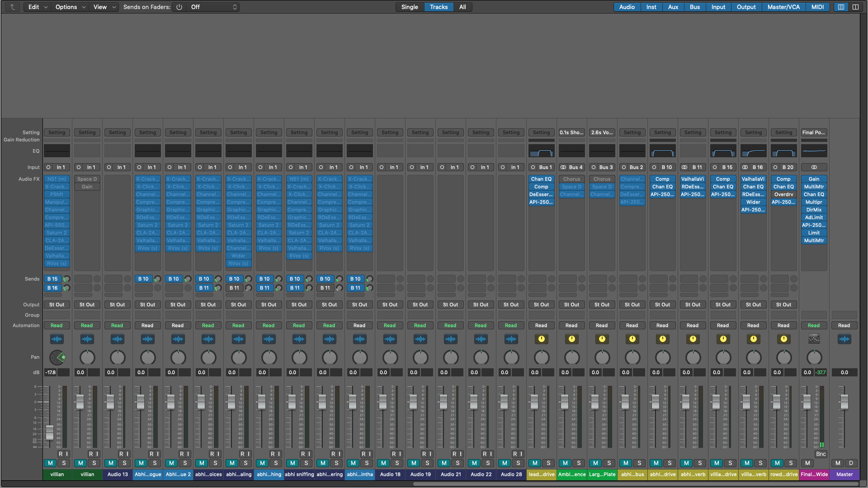
Task: Open Wider plugin on villia...verb strip
Action: tap(753, 202)
